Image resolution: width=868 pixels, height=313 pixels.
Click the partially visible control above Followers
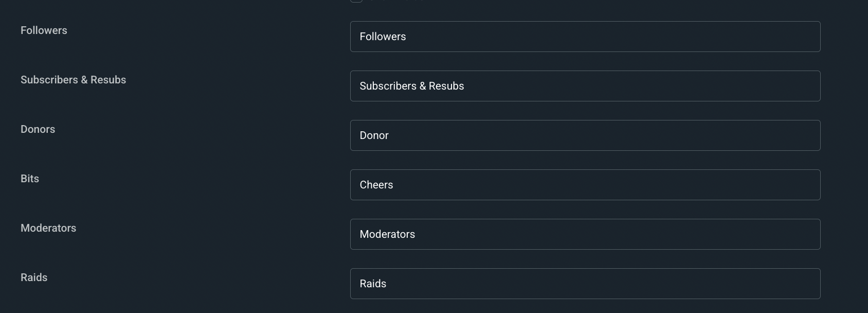[356, 1]
